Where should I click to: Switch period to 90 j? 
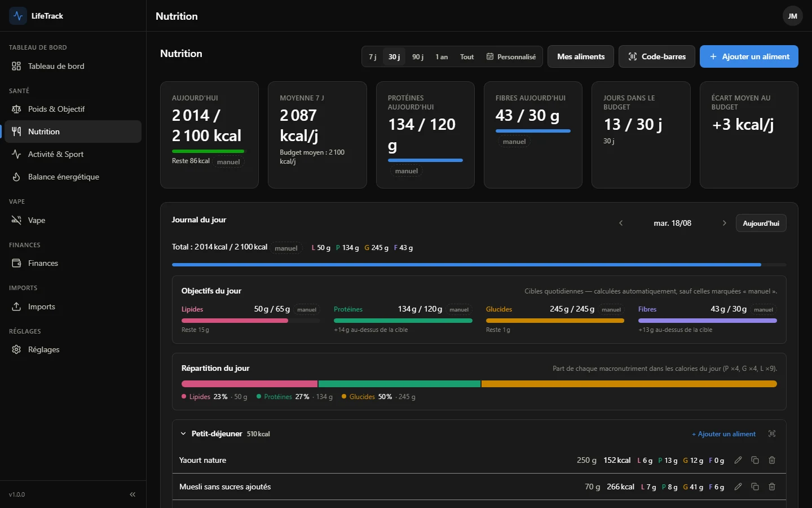[418, 57]
